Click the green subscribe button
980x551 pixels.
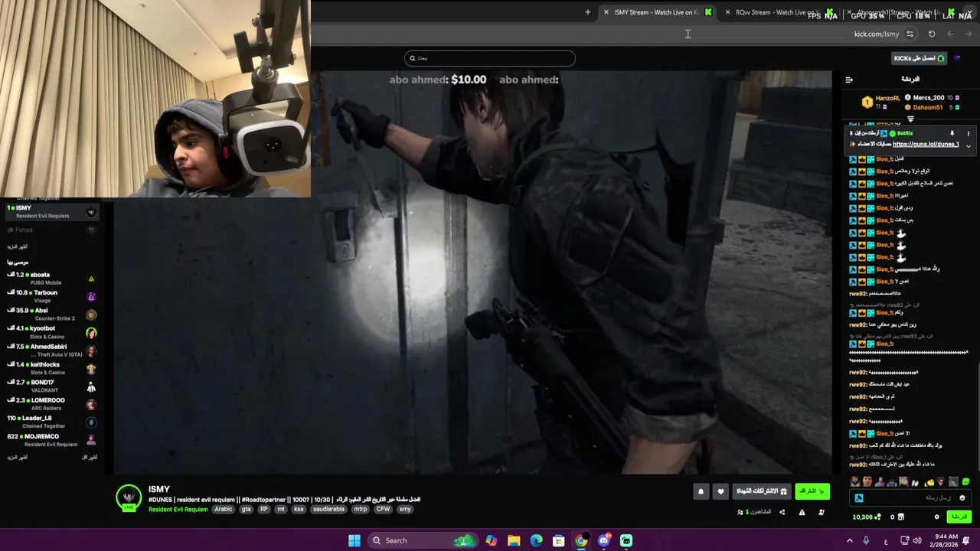tap(812, 491)
